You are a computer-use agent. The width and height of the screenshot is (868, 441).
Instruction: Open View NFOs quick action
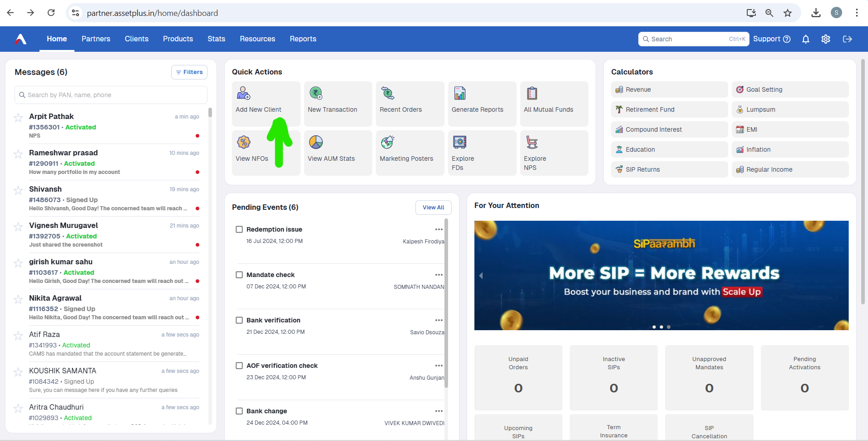(266, 153)
